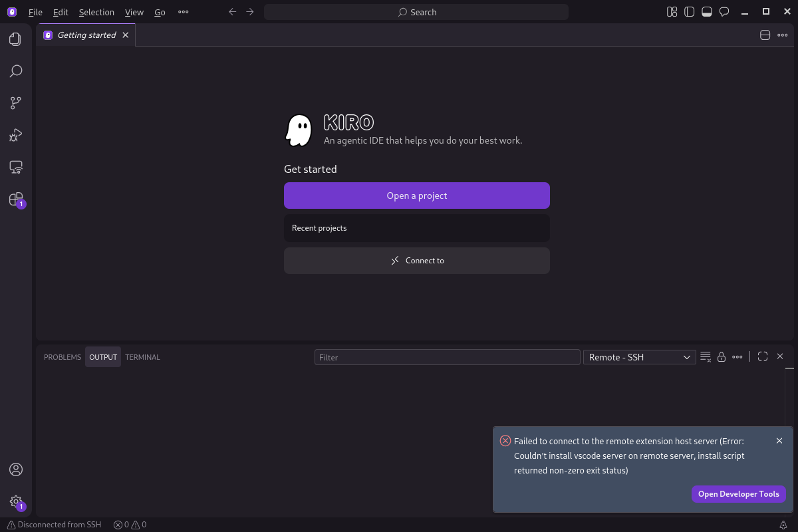Go back using the left arrow

pos(232,12)
